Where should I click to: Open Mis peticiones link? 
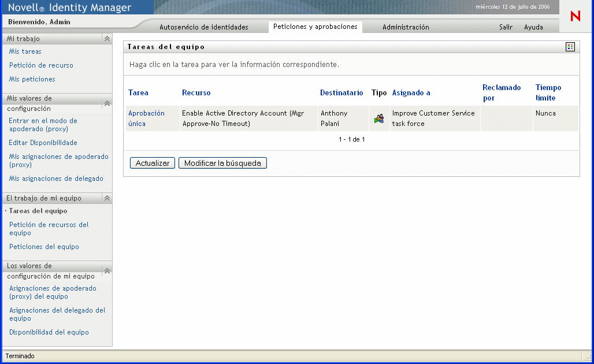(32, 79)
